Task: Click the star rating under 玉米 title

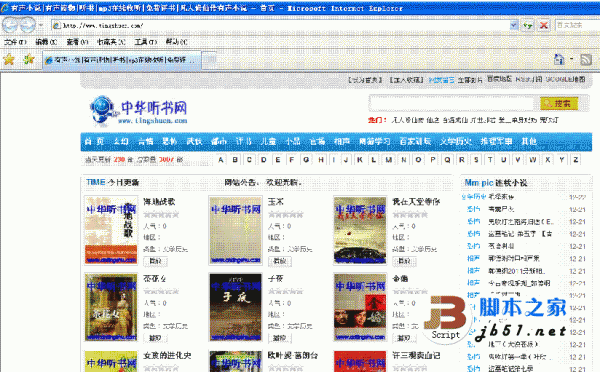Action: (x=286, y=214)
